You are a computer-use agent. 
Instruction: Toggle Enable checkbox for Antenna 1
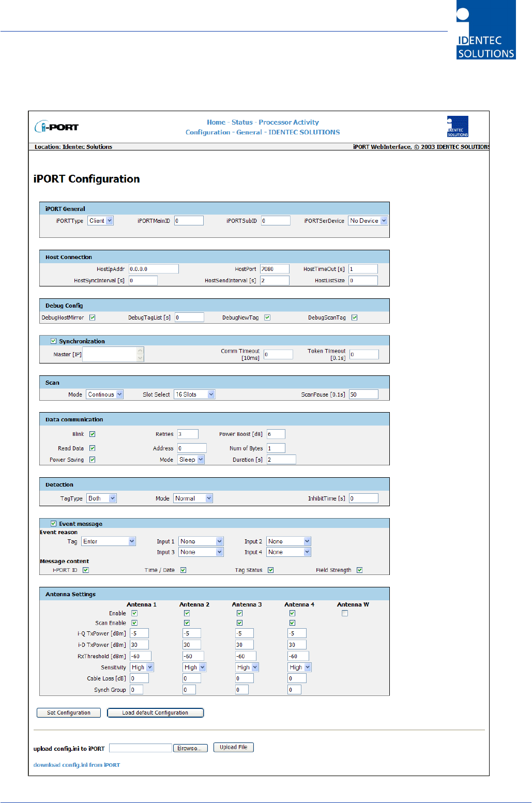134,613
